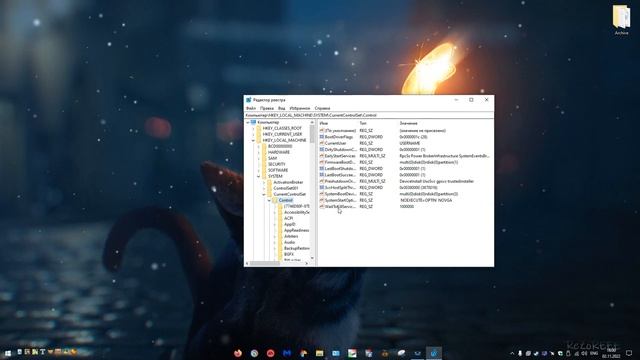The height and width of the screenshot is (360, 640).
Task: Open the Справка menu
Action: click(x=322, y=108)
